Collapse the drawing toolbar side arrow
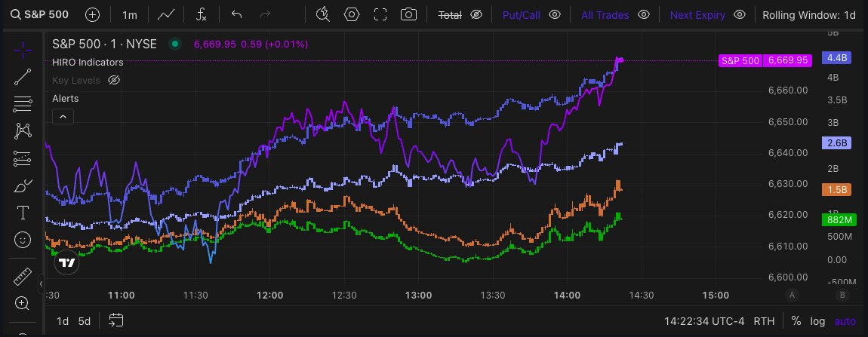The height and width of the screenshot is (337, 868). click(41, 284)
